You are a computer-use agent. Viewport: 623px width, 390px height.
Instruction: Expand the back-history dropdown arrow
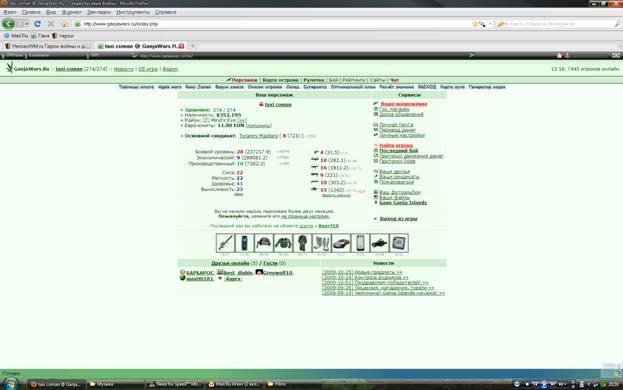[x=27, y=24]
